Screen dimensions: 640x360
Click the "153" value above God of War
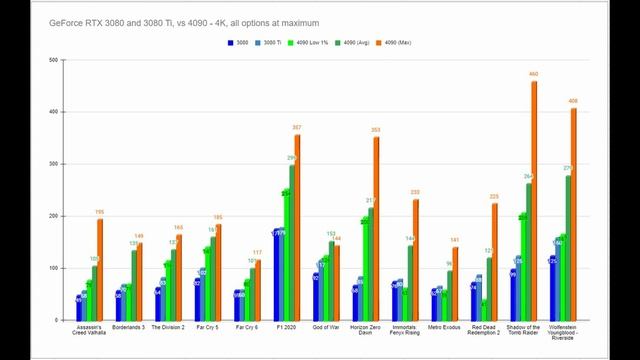331,234
